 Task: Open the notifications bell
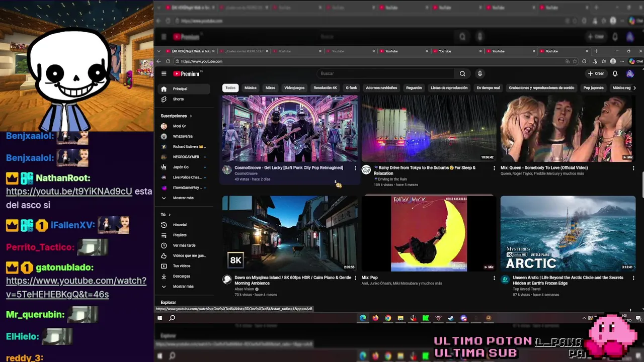[615, 73]
